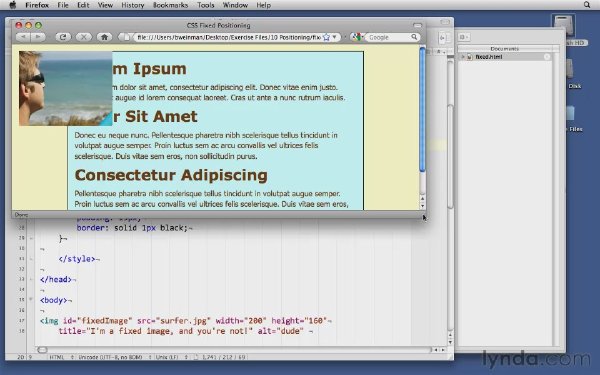
Task: Click the src="surfer.jpg" attribute in editor
Action: pyautogui.click(x=174, y=321)
